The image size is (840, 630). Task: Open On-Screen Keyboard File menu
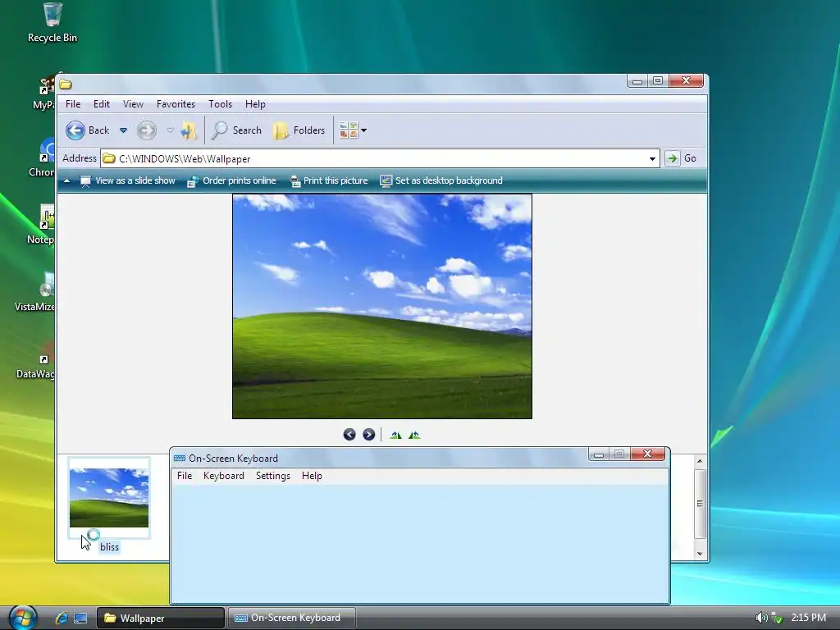(185, 476)
